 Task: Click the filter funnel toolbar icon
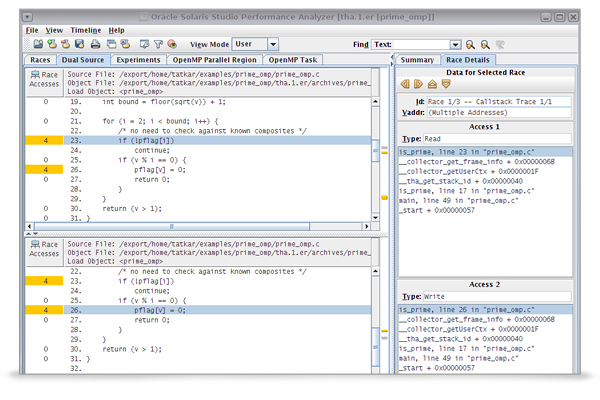coord(158,45)
